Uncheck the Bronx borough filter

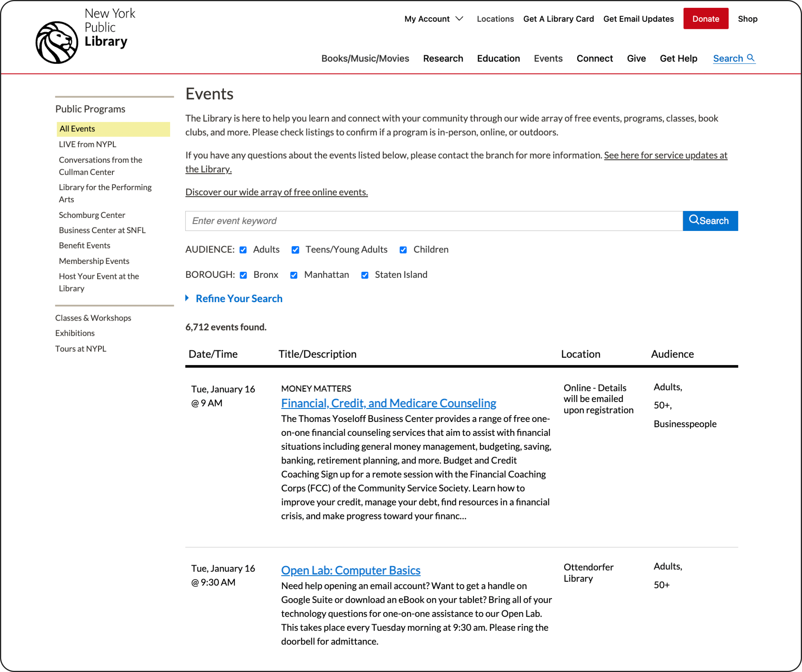tap(243, 275)
